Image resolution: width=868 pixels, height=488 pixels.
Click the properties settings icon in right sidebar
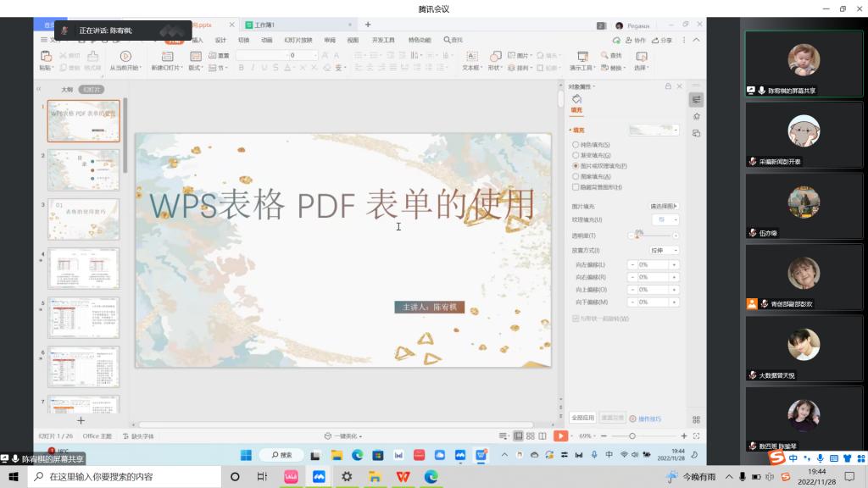click(x=697, y=100)
